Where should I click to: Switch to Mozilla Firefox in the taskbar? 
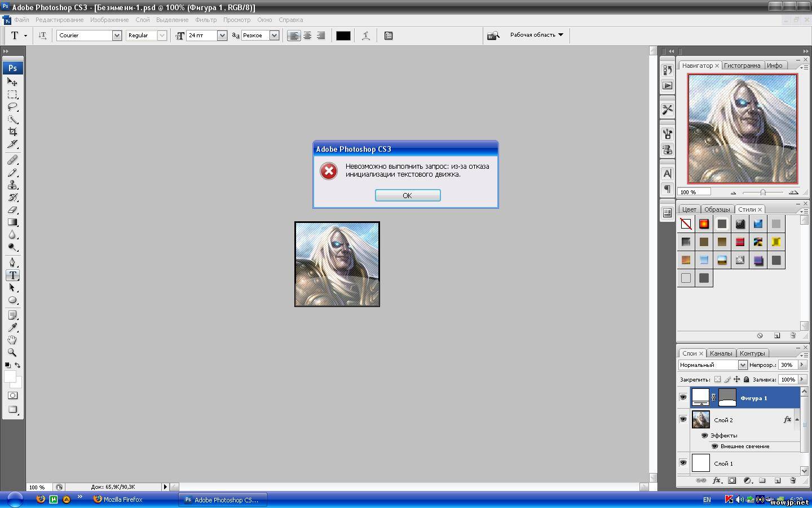pos(122,500)
